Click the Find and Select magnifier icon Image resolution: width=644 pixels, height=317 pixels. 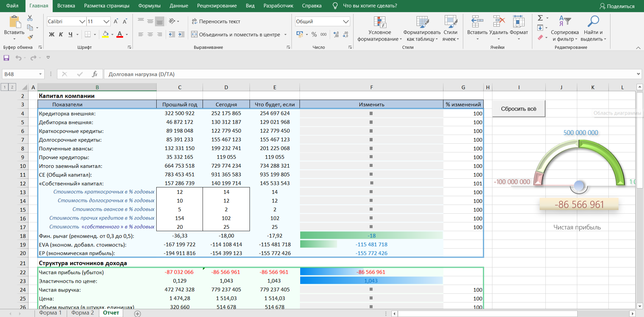(x=593, y=22)
